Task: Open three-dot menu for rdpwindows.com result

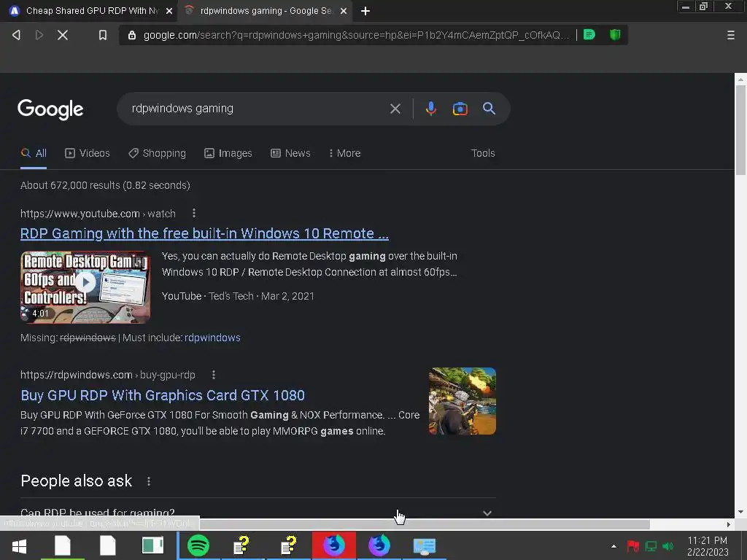Action: point(214,375)
